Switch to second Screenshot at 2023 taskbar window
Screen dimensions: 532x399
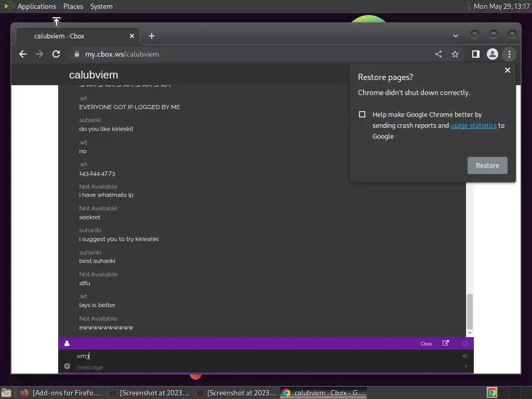pyautogui.click(x=237, y=393)
